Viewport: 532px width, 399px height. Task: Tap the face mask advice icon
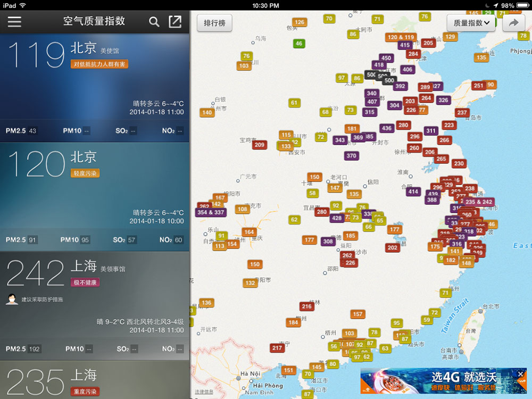click(x=11, y=300)
